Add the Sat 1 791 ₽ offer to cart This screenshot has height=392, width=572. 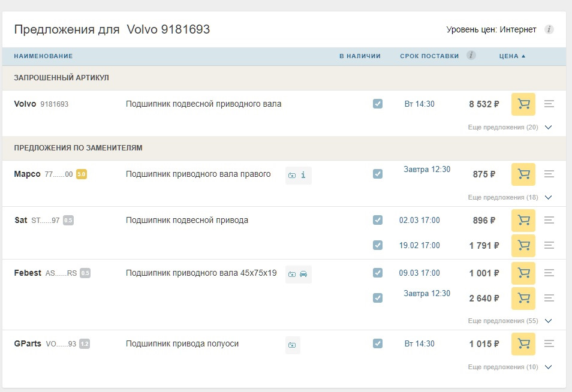(x=522, y=245)
